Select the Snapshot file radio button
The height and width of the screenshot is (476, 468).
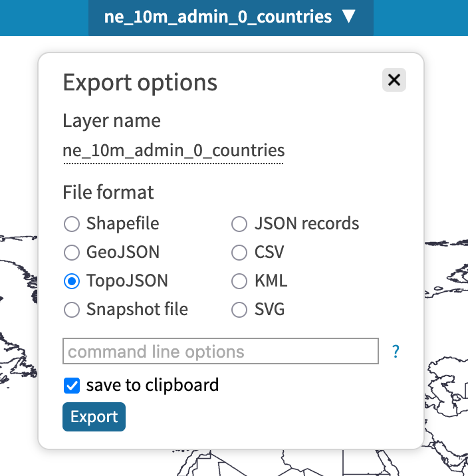pos(72,310)
